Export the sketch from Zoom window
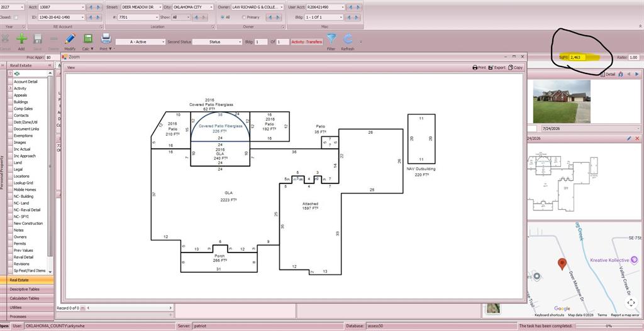This screenshot has width=644, height=331. (x=497, y=68)
